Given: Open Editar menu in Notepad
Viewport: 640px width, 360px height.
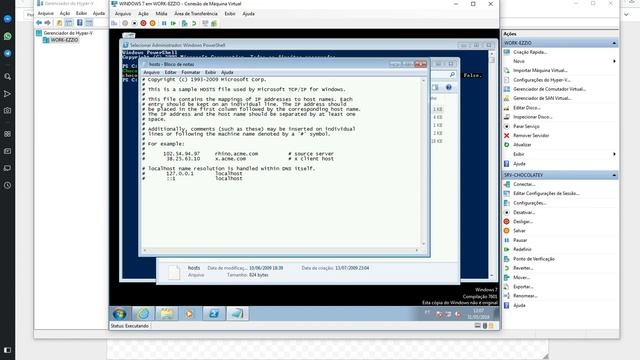Looking at the screenshot, I should pyautogui.click(x=171, y=72).
